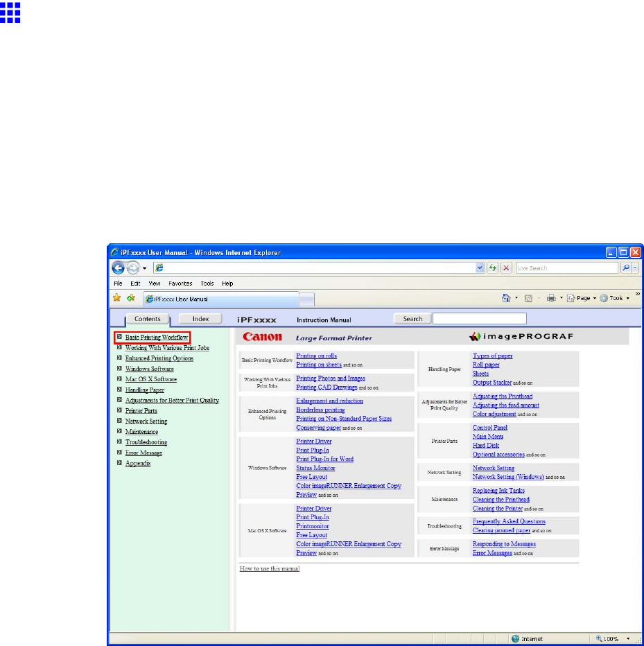644x646 pixels.
Task: Click the Search button in manual header
Action: point(412,318)
